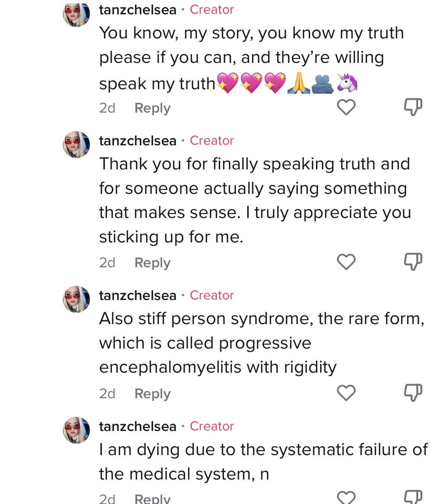Viewport: 440px width, 504px height.
Task: Open tanzchelsea avatar on 'Thank you' comment
Action: coord(76,145)
